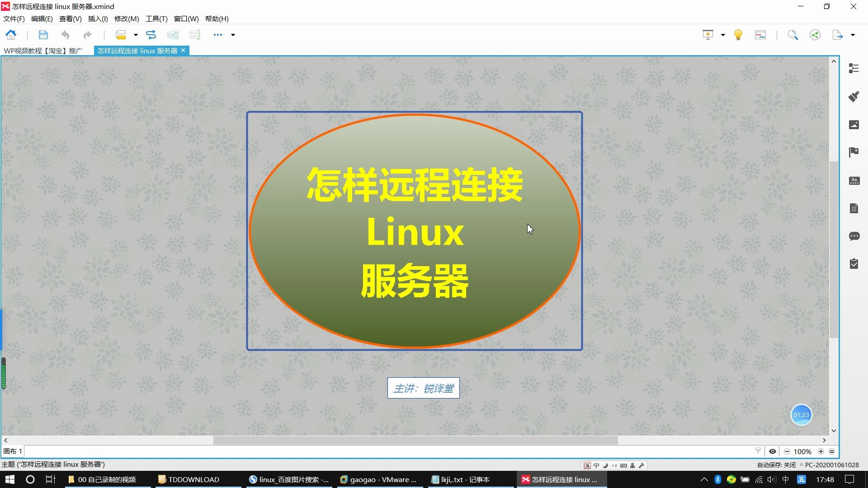Image resolution: width=868 pixels, height=488 pixels.
Task: Open the 文件 file menu
Action: 13,19
